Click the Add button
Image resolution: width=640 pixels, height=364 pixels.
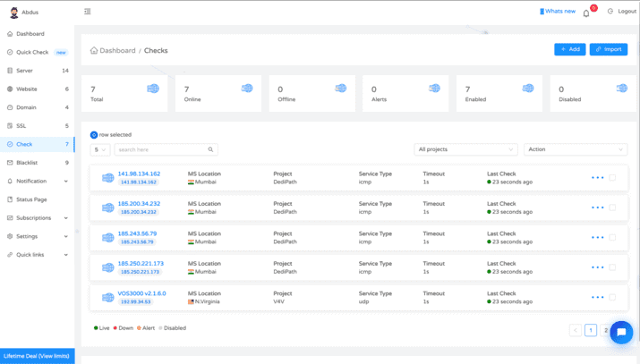569,49
